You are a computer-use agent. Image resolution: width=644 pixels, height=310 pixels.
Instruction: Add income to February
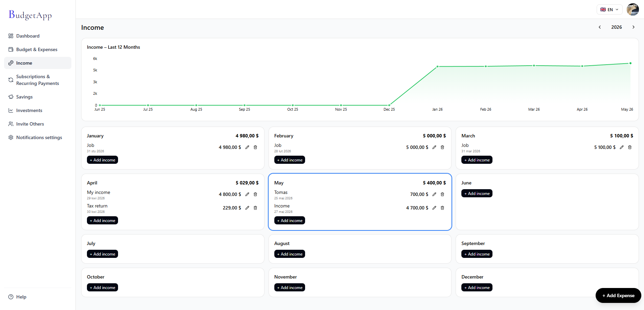tap(290, 160)
